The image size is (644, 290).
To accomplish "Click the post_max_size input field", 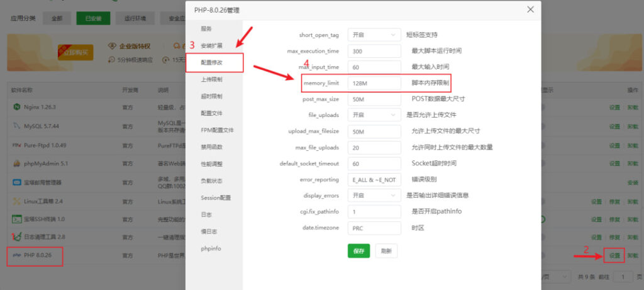I will coord(374,99).
